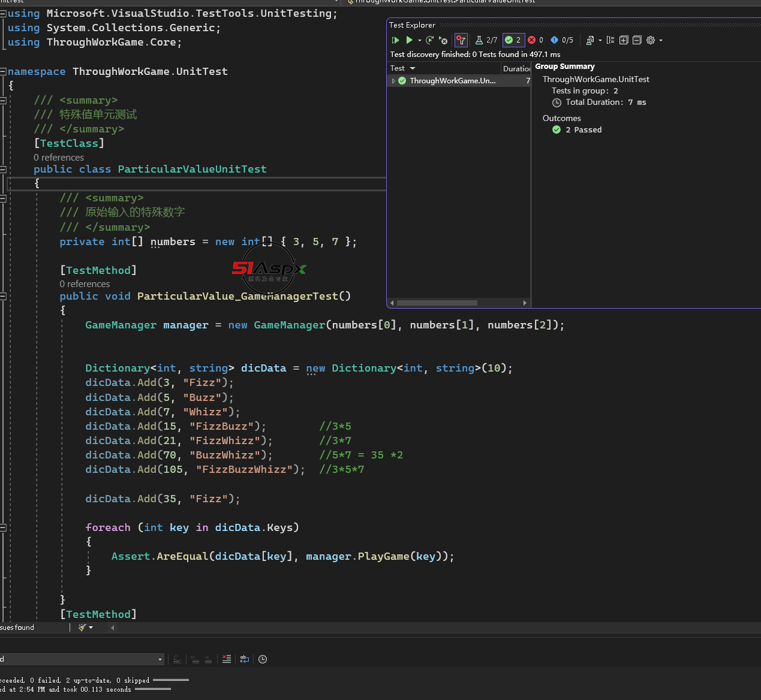Click the Clear All output icon

pyautogui.click(x=226, y=659)
